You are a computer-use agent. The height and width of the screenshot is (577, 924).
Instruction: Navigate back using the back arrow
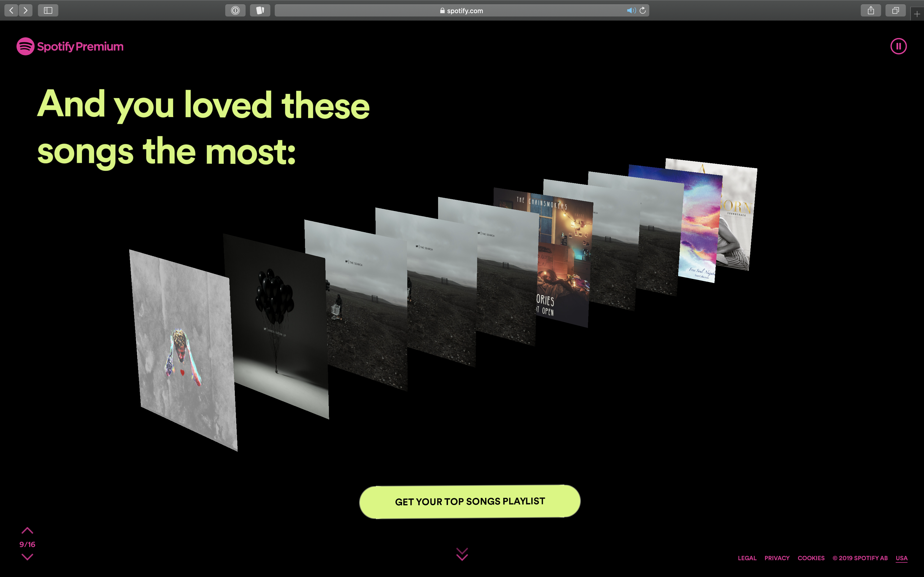(11, 10)
